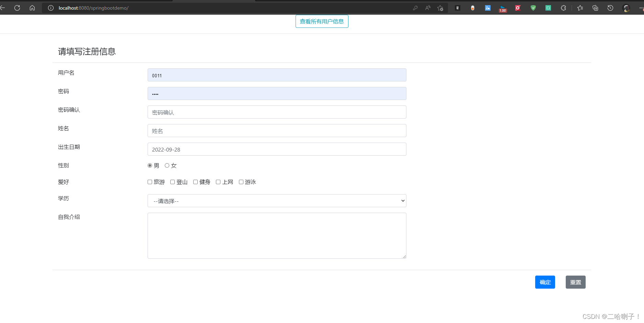Open the browser history icon

pyautogui.click(x=610, y=8)
